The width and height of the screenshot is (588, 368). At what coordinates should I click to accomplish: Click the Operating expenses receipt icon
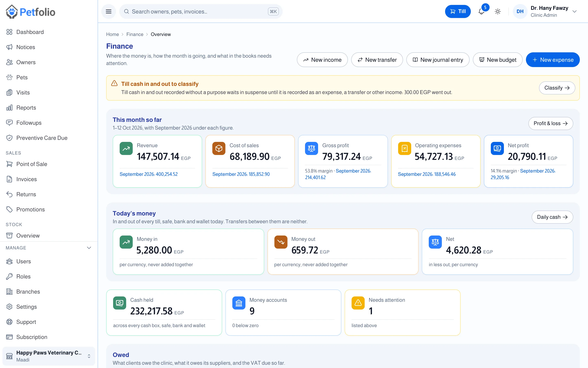404,148
